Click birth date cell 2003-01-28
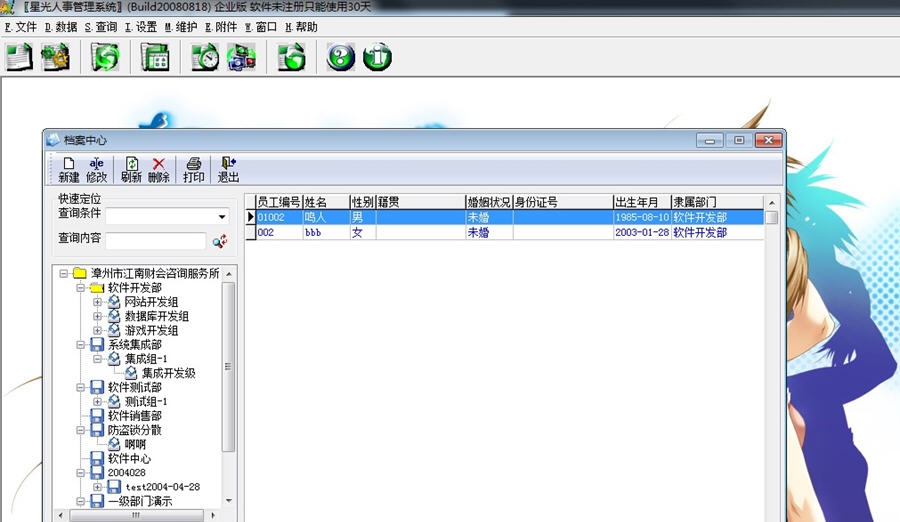 pos(642,233)
